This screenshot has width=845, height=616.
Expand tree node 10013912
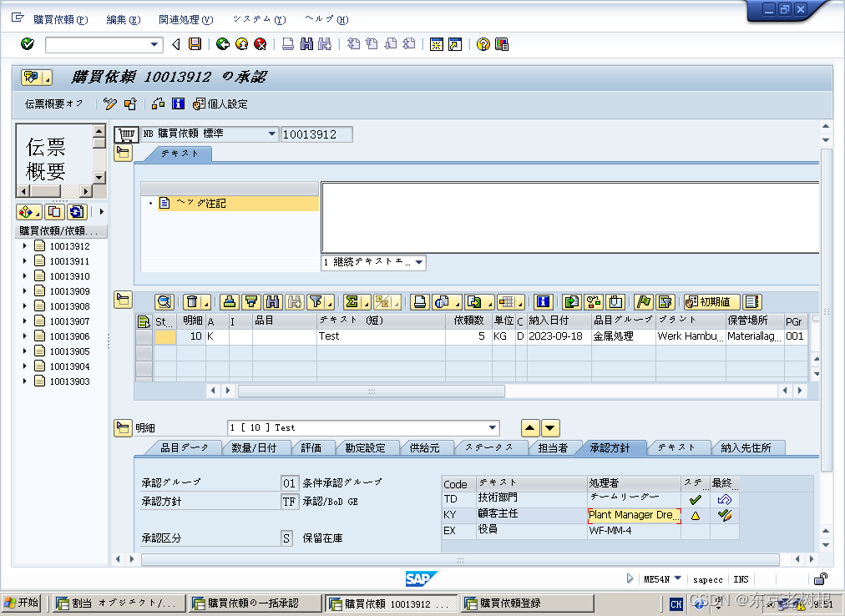click(24, 245)
